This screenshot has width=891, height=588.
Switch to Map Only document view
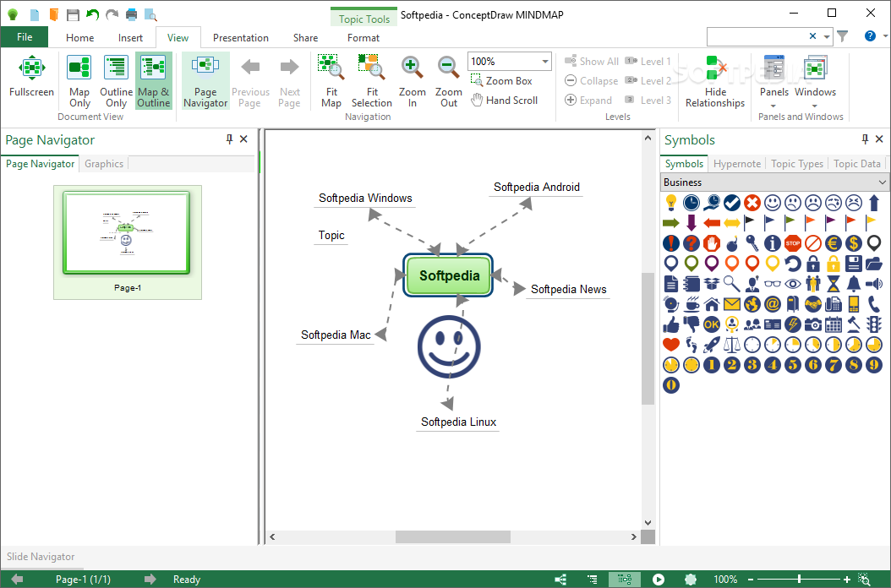click(79, 80)
